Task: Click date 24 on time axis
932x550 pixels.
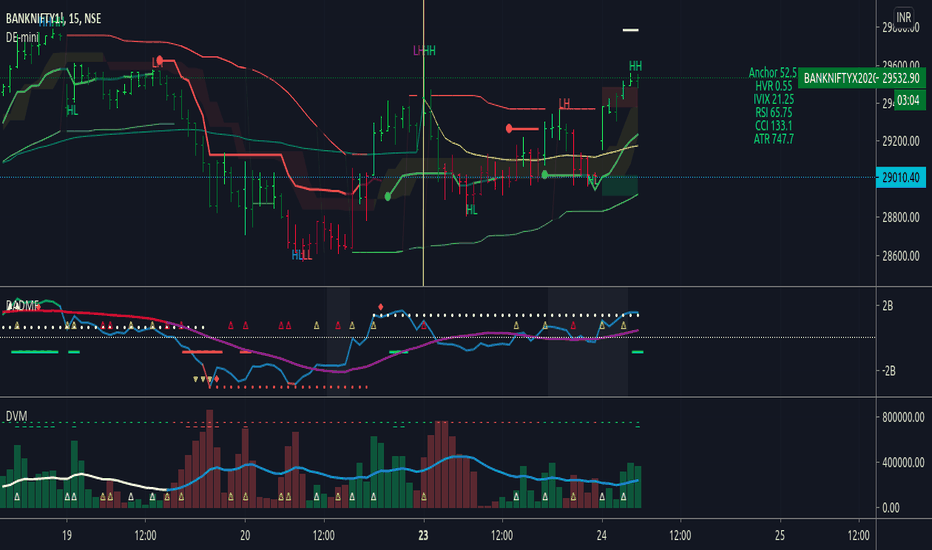Action: point(602,536)
